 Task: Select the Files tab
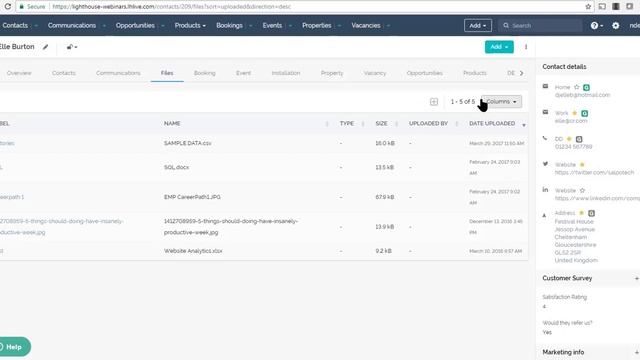click(167, 73)
